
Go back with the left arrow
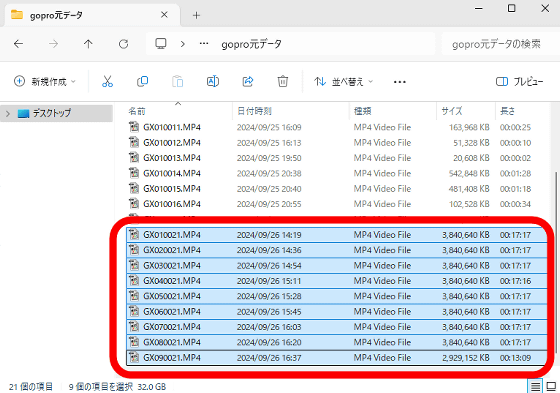tap(18, 44)
